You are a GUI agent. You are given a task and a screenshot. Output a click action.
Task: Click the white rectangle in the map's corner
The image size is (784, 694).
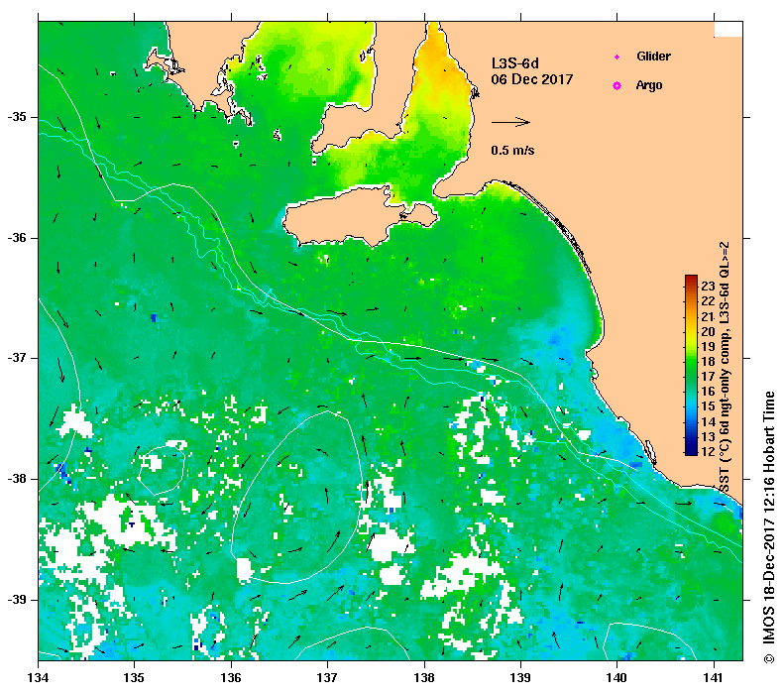(728, 29)
